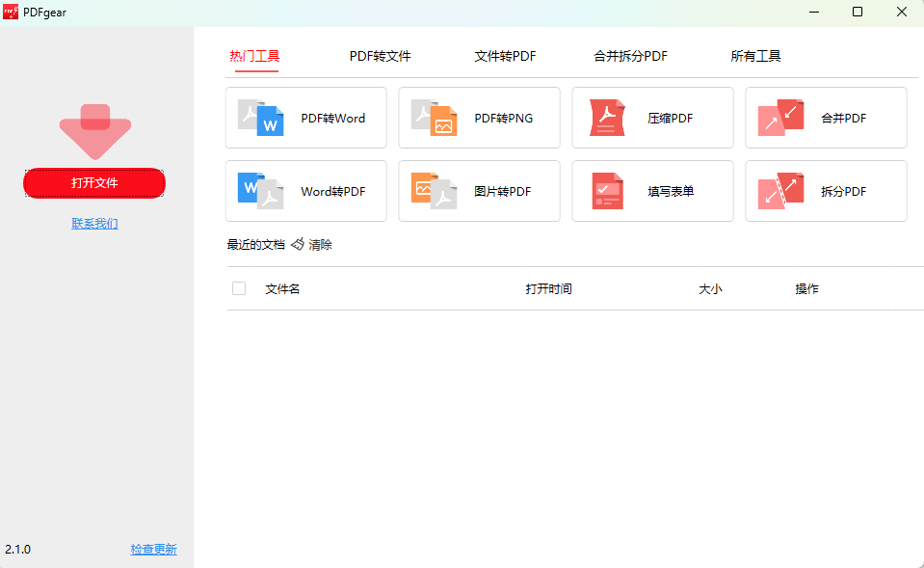
Task: Click the PDF转PNG image icon
Action: (434, 118)
